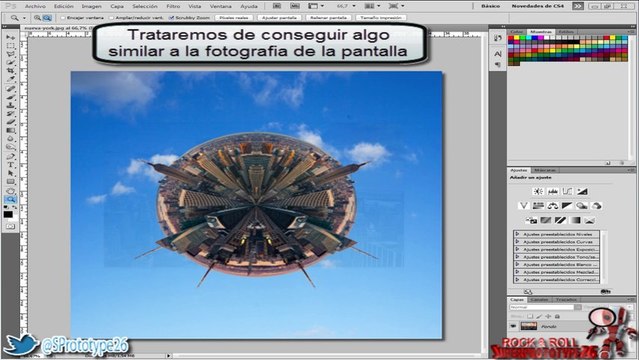Expand Ajustes preestablecidos Exposición presets
639x360 pixels.
coord(518,249)
